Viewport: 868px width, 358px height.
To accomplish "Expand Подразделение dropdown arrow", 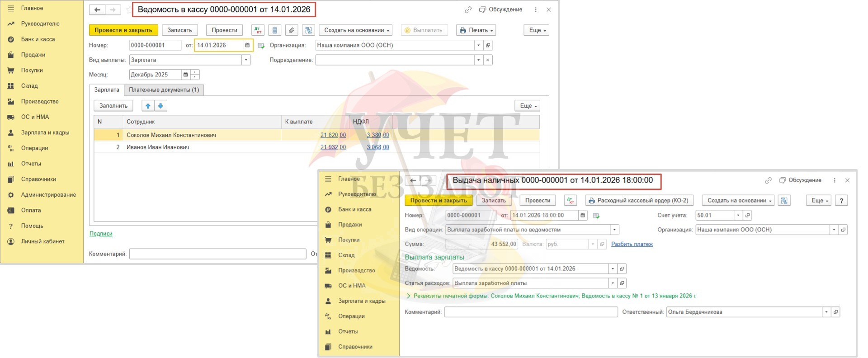I will (478, 60).
